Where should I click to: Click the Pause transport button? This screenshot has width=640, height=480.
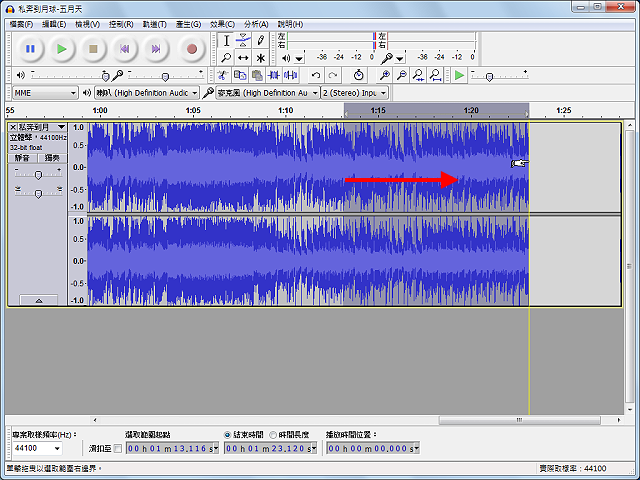30,49
